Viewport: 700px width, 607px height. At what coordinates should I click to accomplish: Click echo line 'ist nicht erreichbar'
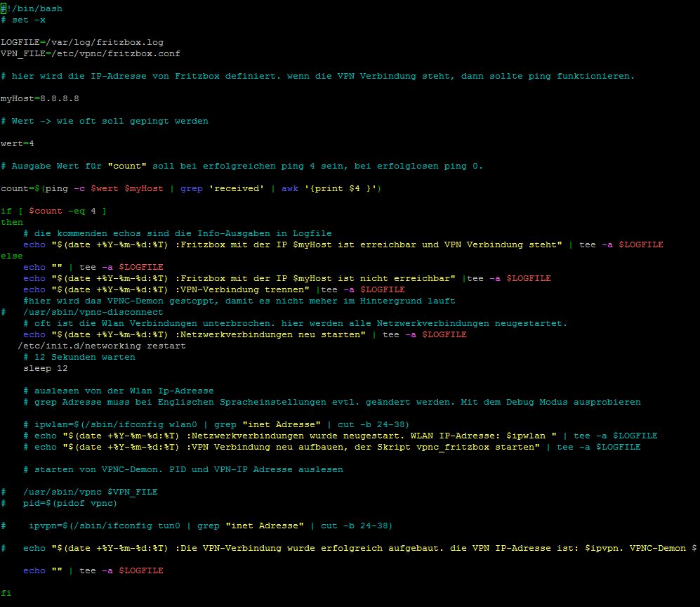(x=287, y=278)
